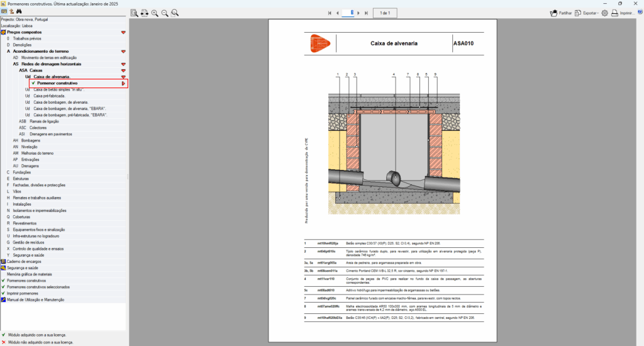Collapse Redes de drenagem horizontais arrow
This screenshot has width=644, height=346.
click(124, 64)
